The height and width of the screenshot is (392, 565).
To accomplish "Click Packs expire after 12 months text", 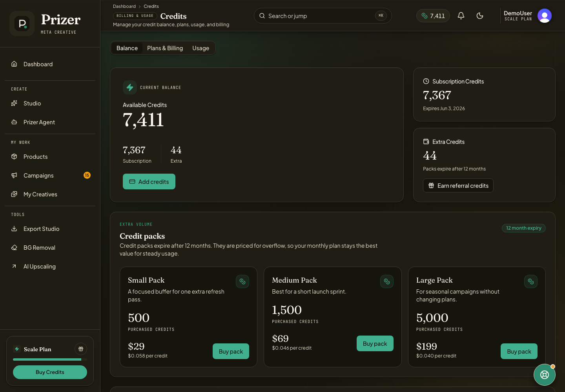I will click(454, 169).
